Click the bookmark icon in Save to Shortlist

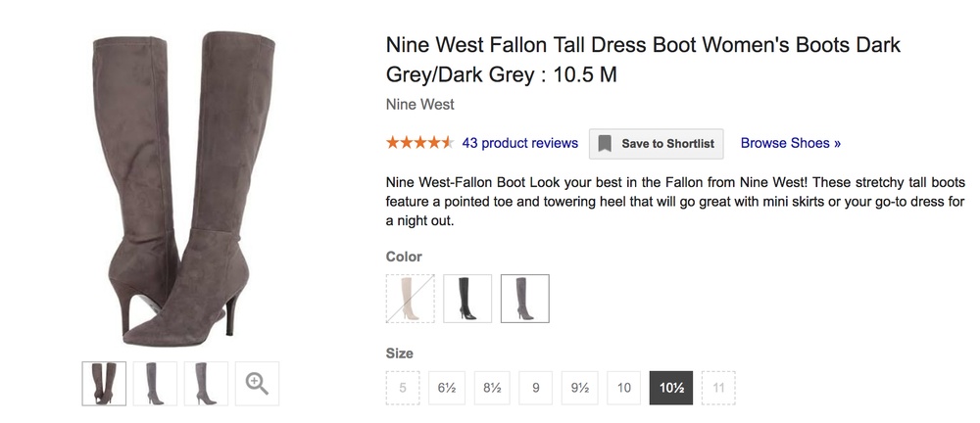(x=605, y=144)
